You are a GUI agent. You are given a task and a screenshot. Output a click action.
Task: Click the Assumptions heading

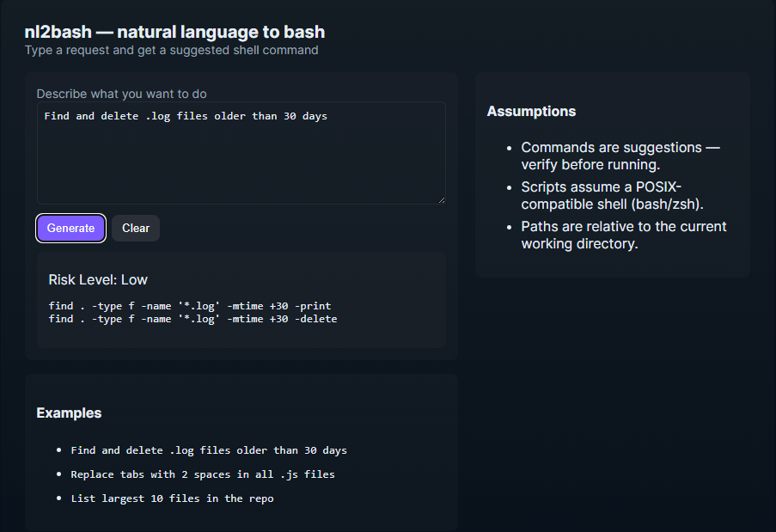(531, 112)
